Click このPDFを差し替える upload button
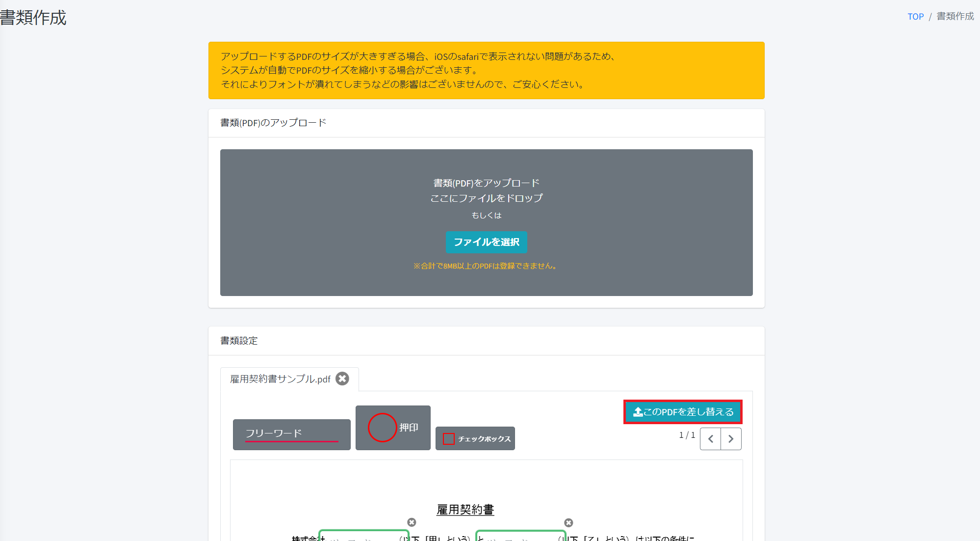Image resolution: width=980 pixels, height=541 pixels. click(683, 412)
